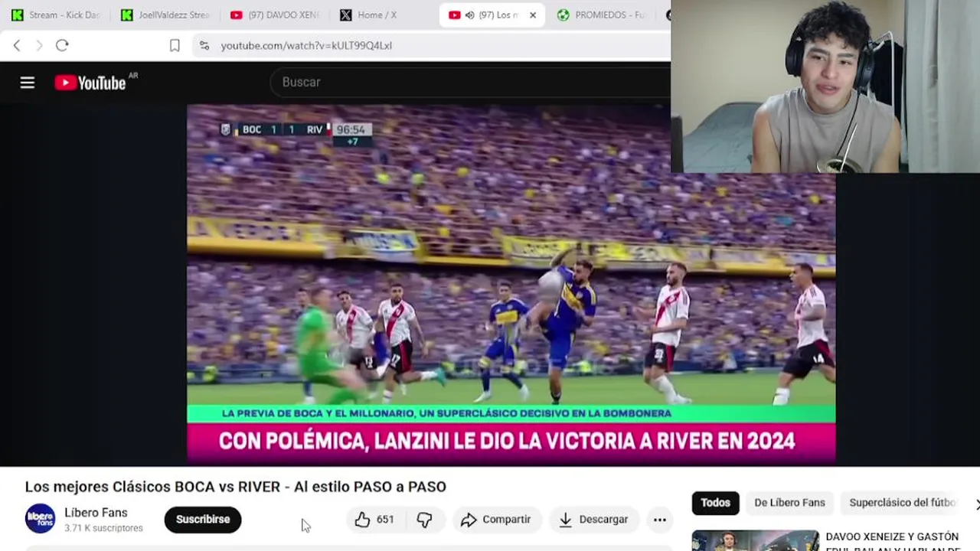Go to the YouTube home logo
The image size is (980, 551).
tap(90, 83)
